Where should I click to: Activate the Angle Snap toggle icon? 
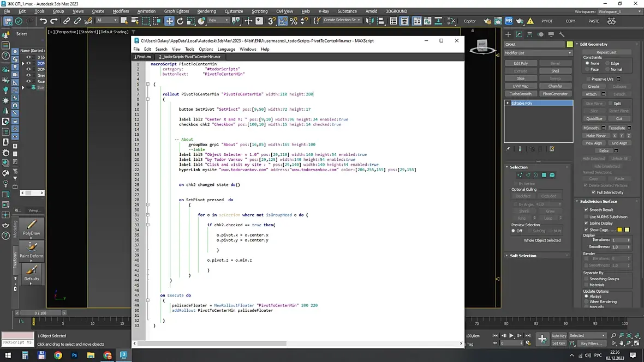click(283, 21)
